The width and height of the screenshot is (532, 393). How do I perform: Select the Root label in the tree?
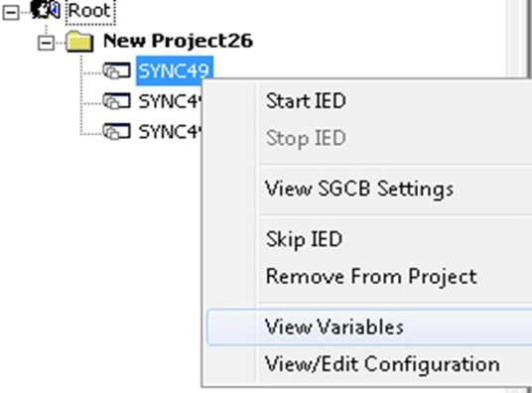point(90,11)
